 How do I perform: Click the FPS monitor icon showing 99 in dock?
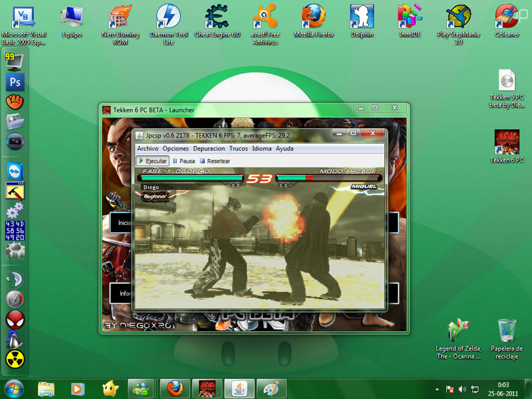[14, 62]
